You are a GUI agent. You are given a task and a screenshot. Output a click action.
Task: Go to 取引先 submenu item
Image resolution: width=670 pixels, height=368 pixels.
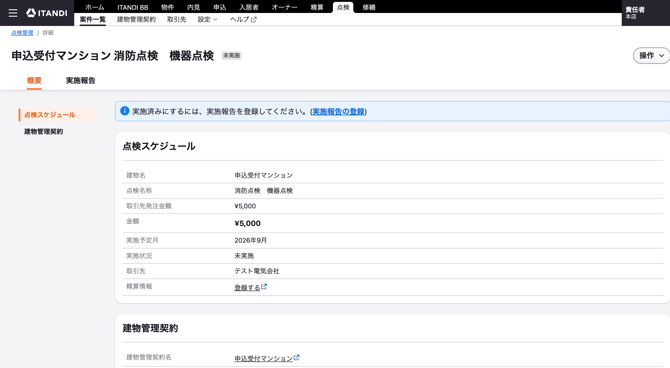click(x=176, y=20)
